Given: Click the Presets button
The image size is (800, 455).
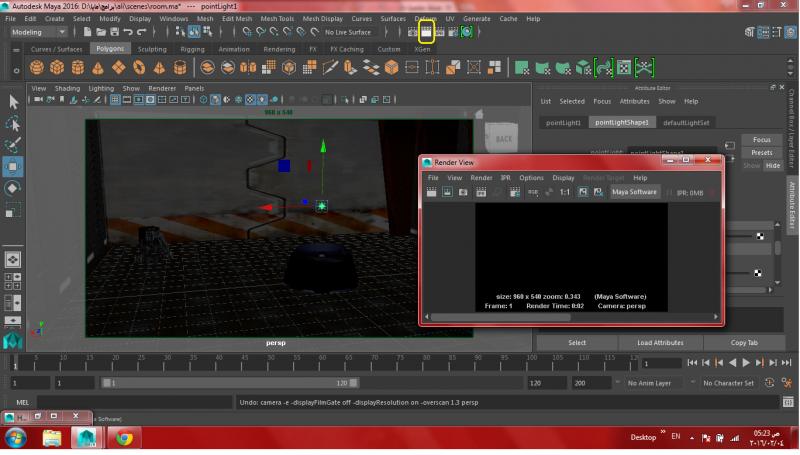Looking at the screenshot, I should click(x=761, y=153).
